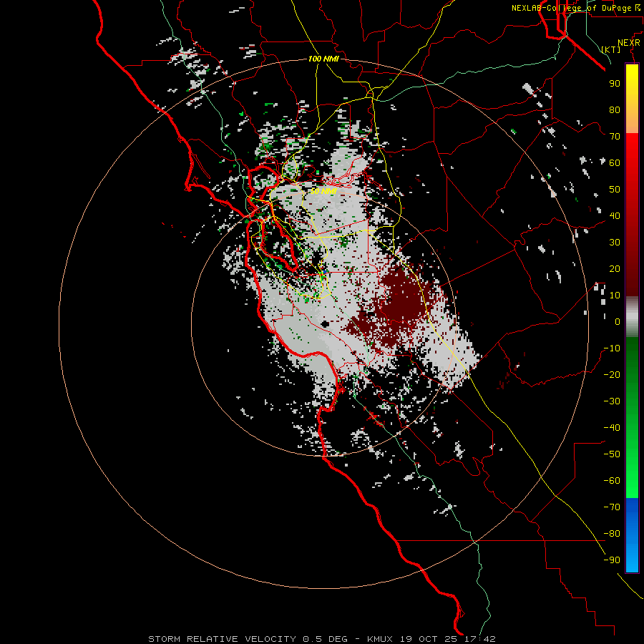Click the -20 value on the velocity scale

click(x=612, y=374)
